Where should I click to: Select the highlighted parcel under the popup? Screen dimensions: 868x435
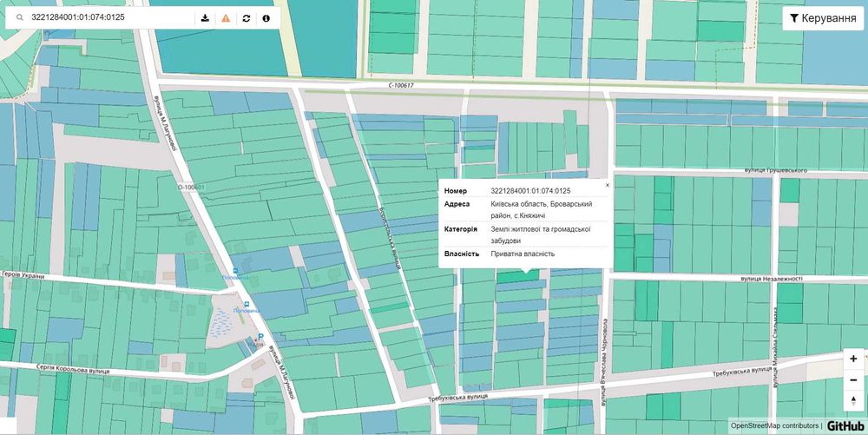[517, 277]
